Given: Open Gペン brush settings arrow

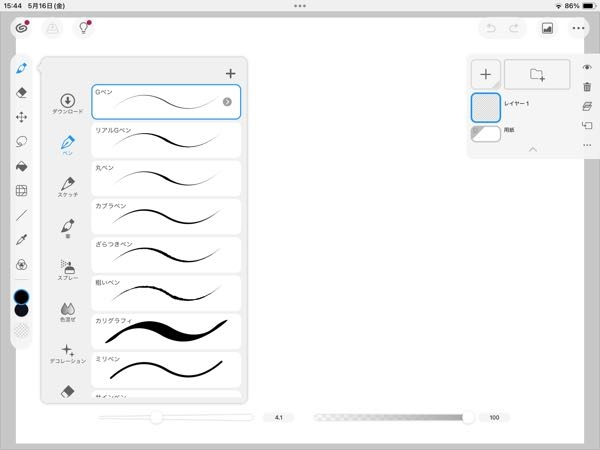Looking at the screenshot, I should (x=227, y=102).
